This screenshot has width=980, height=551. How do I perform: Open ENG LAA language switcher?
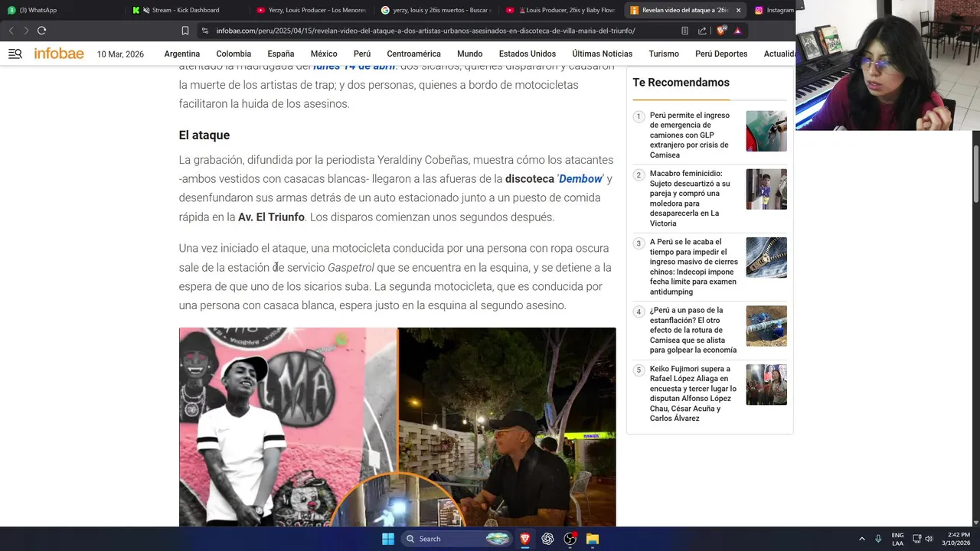coord(897,539)
